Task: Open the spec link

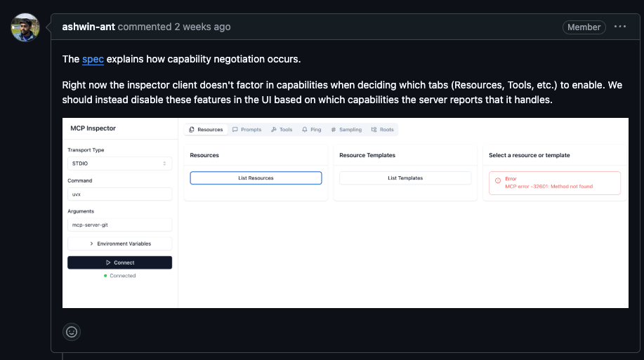Action: (93, 59)
